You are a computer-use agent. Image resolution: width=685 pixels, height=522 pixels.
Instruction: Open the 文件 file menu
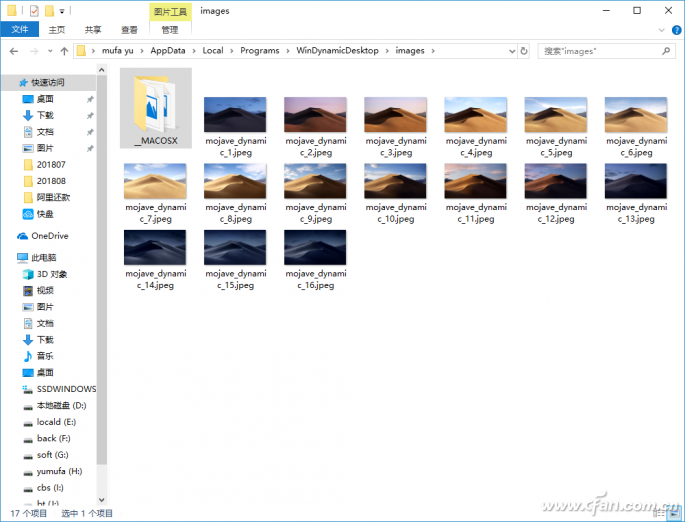(19, 30)
